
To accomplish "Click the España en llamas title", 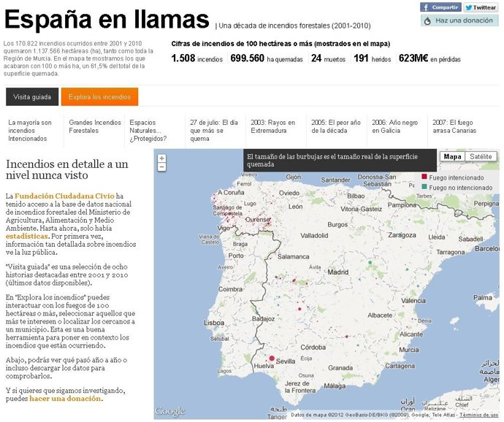I will (x=107, y=19).
